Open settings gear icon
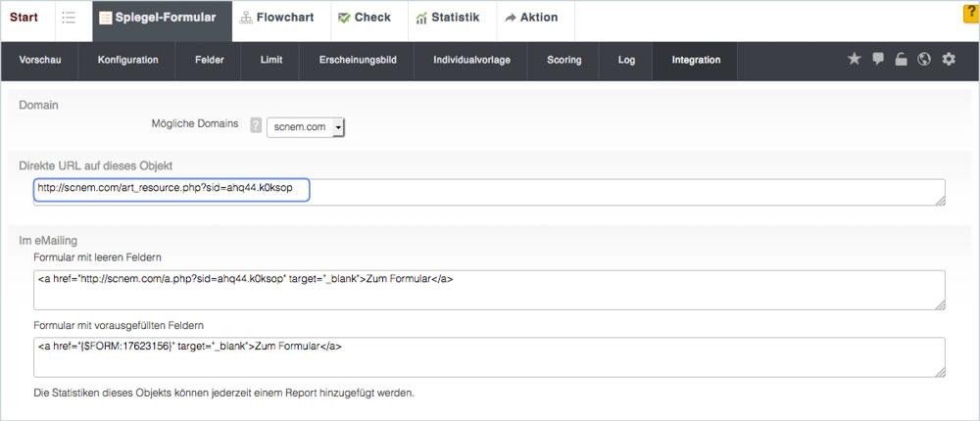The height and width of the screenshot is (421, 980). pyautogui.click(x=948, y=60)
